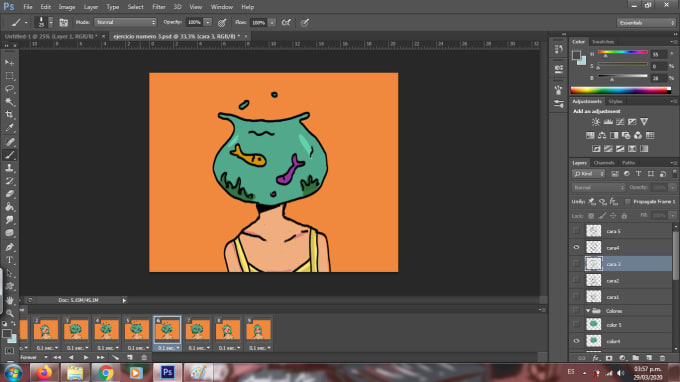The image size is (680, 382).
Task: Add a layer mask from Layers panel footer
Action: coord(609,358)
